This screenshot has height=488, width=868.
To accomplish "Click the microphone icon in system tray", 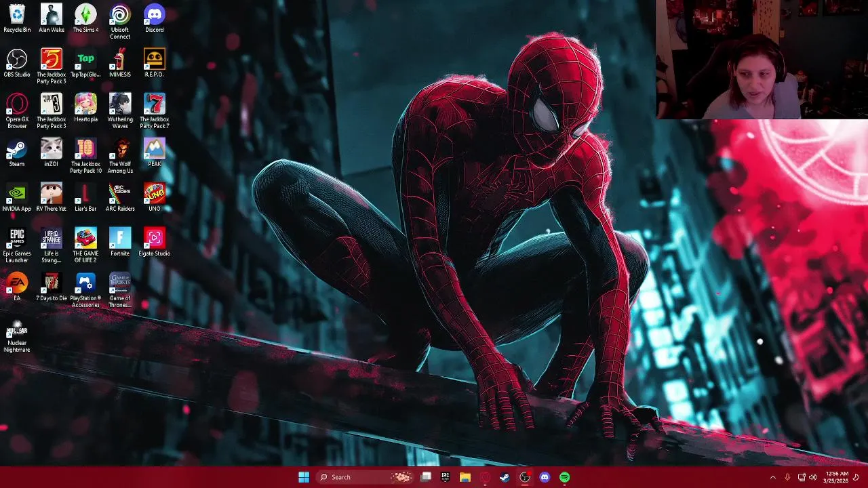I will (787, 477).
